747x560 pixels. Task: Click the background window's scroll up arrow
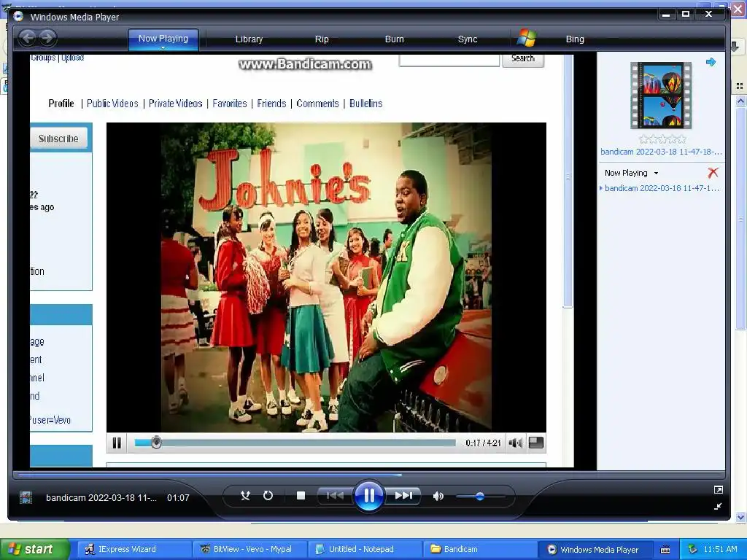(741, 101)
